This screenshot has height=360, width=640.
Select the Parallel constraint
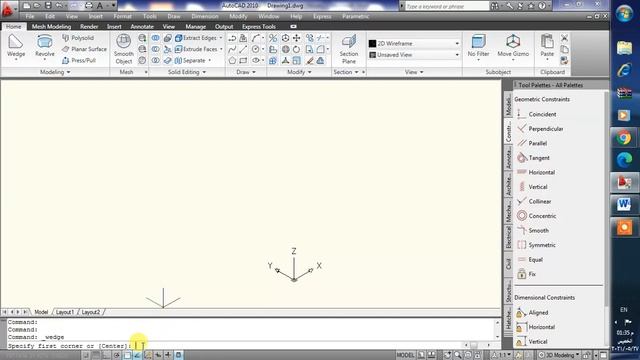[x=532, y=143]
